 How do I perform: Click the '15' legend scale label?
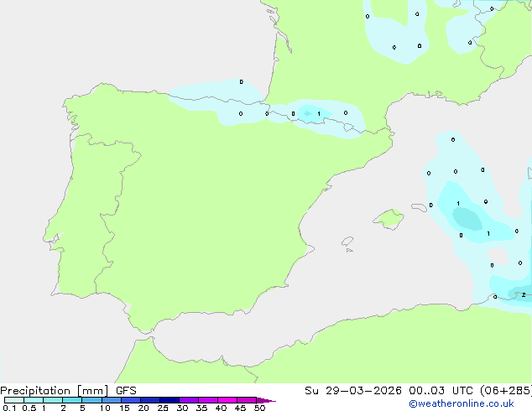[124, 408]
